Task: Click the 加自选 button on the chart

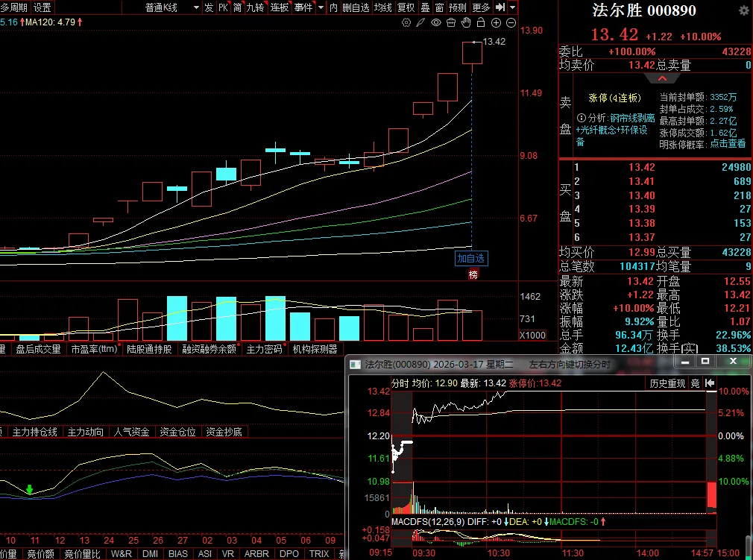Action: (470, 259)
